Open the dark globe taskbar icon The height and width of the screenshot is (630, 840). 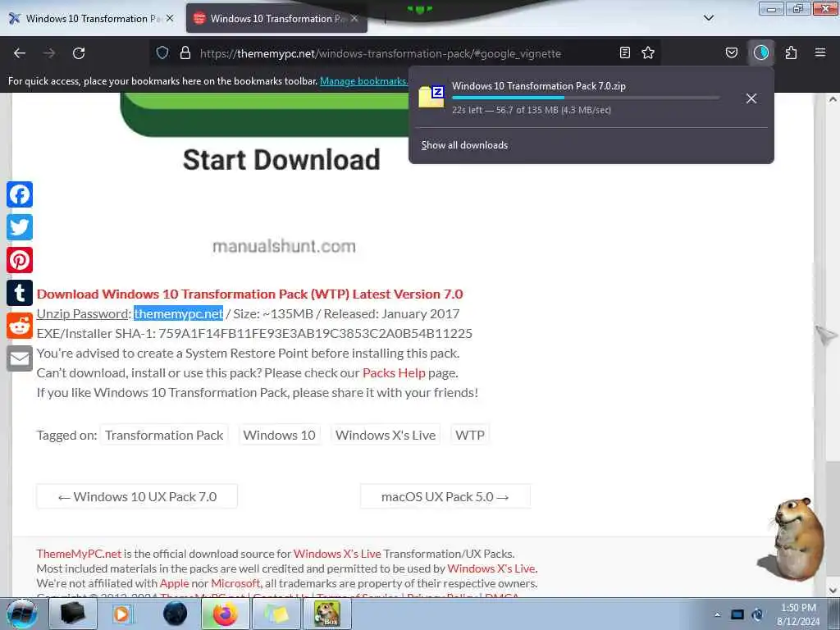(175, 614)
